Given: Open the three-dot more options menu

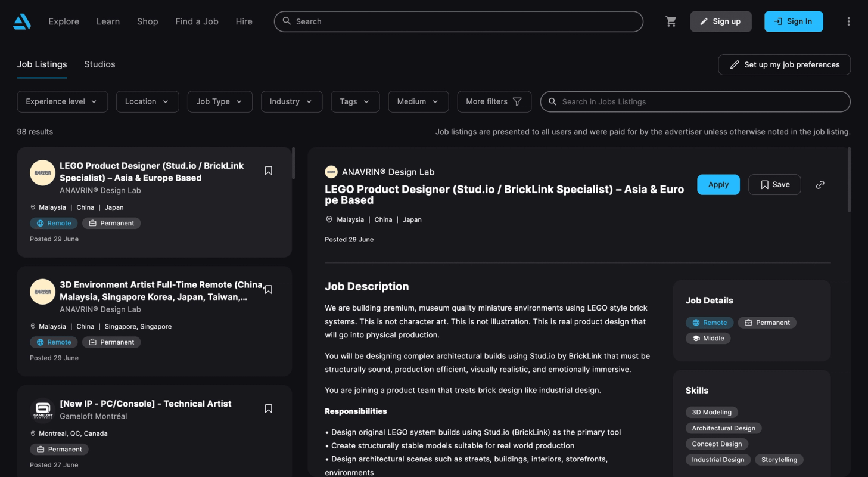Looking at the screenshot, I should [848, 21].
